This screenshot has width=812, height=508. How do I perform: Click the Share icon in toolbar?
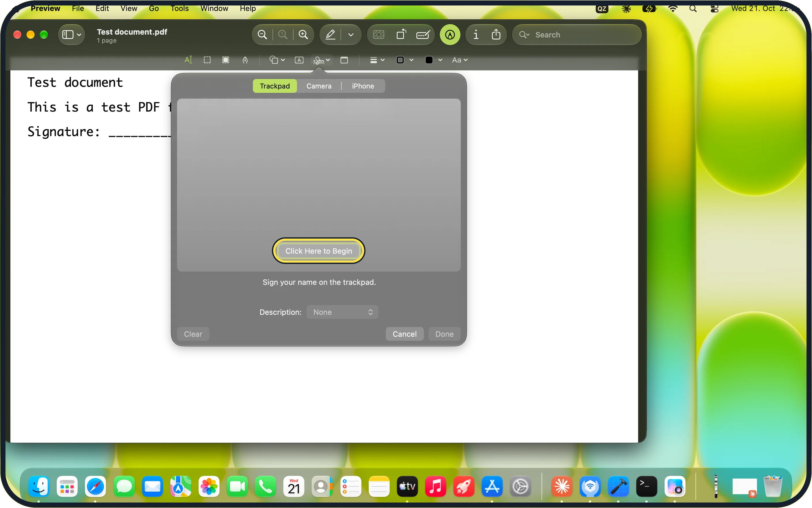[x=496, y=35]
